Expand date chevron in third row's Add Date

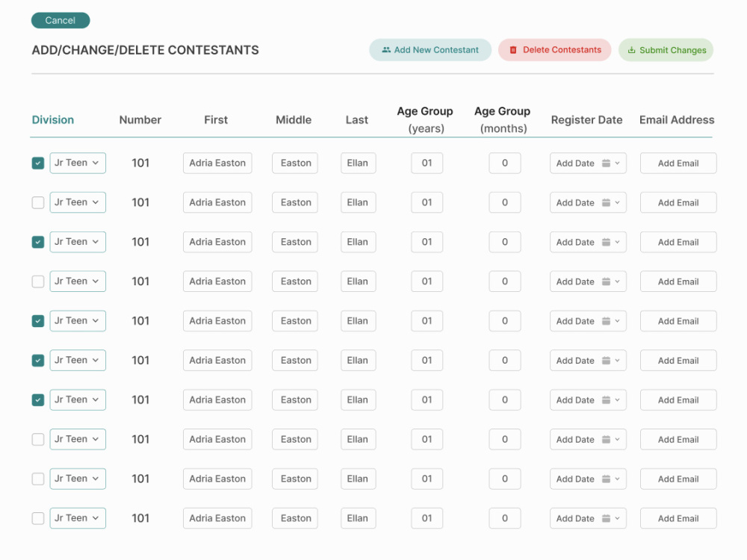[618, 242]
